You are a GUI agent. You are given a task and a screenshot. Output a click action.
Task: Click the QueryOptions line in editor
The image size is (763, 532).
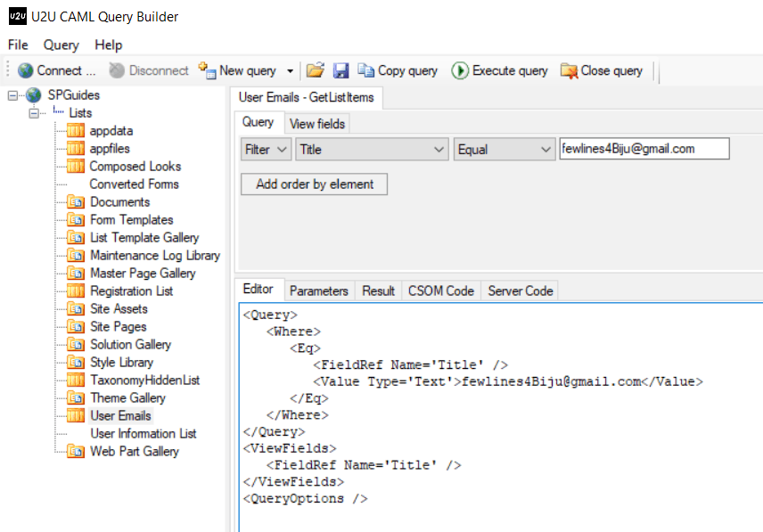pyautogui.click(x=305, y=498)
